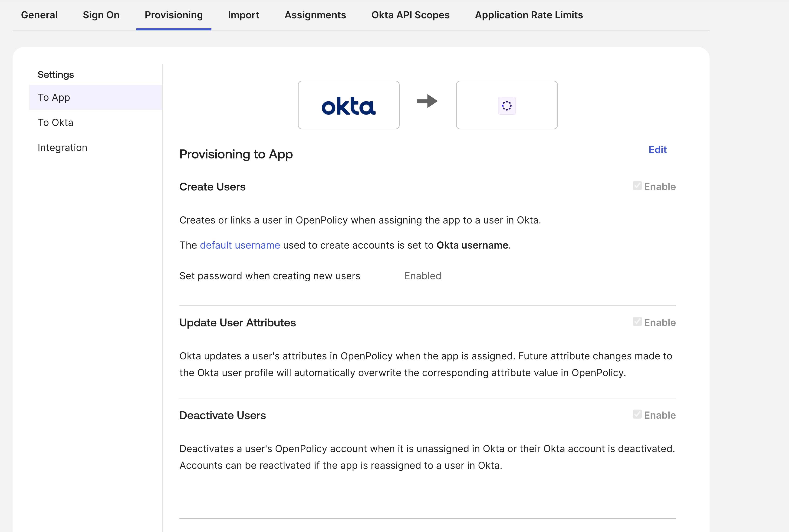This screenshot has width=789, height=532.
Task: Go to the Import tab
Action: coord(243,15)
